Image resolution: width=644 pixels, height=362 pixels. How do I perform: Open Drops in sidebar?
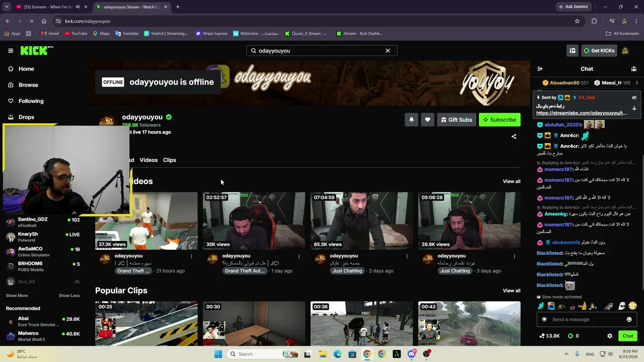[26, 117]
